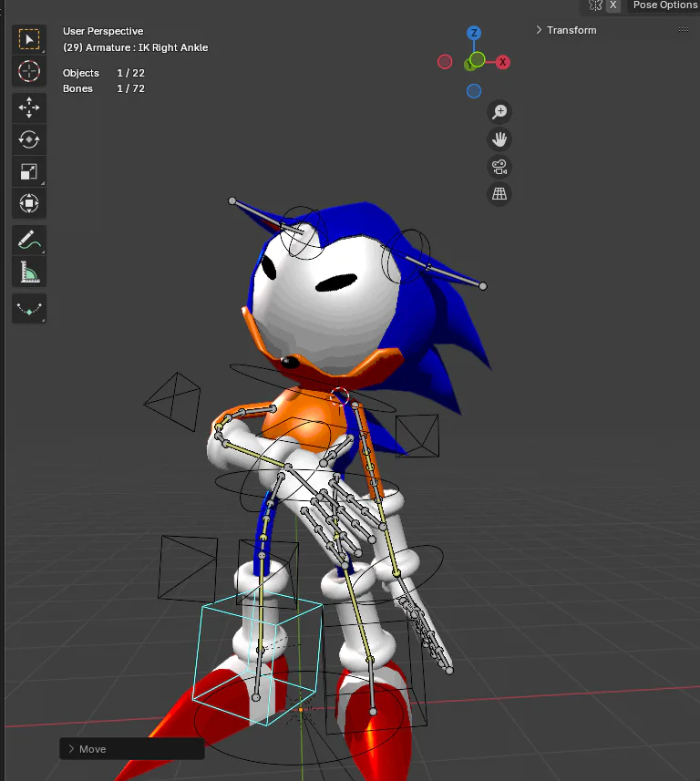700x781 pixels.
Task: Activate the 3D Cursor tool
Action: click(x=29, y=71)
